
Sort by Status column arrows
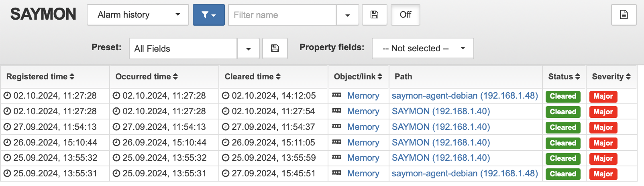pyautogui.click(x=577, y=77)
